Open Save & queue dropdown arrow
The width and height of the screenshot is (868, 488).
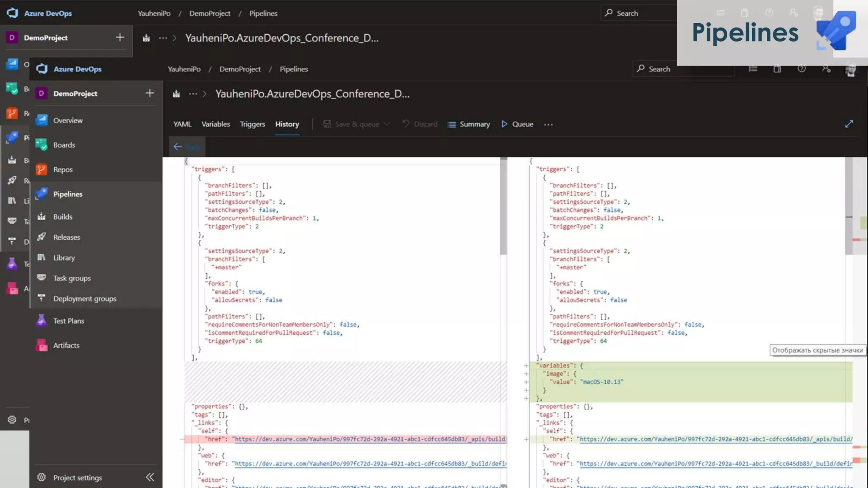pyautogui.click(x=387, y=124)
